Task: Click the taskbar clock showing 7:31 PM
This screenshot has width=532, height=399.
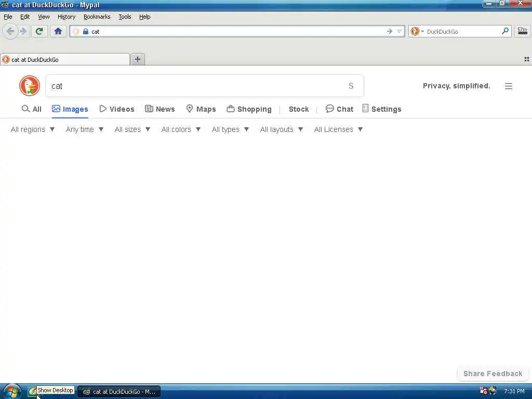Action: coord(514,392)
